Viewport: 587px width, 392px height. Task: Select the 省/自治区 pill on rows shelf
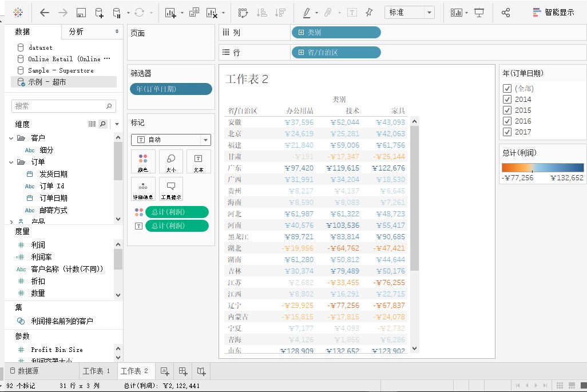[336, 53]
